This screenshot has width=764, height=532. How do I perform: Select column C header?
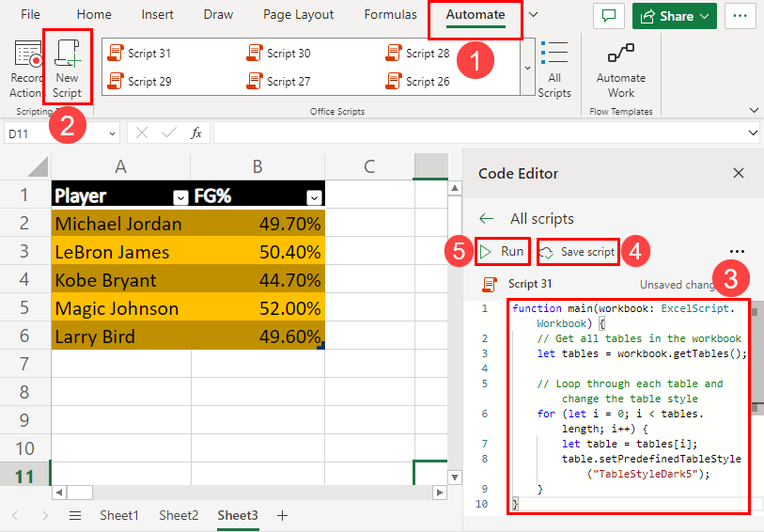point(369,166)
